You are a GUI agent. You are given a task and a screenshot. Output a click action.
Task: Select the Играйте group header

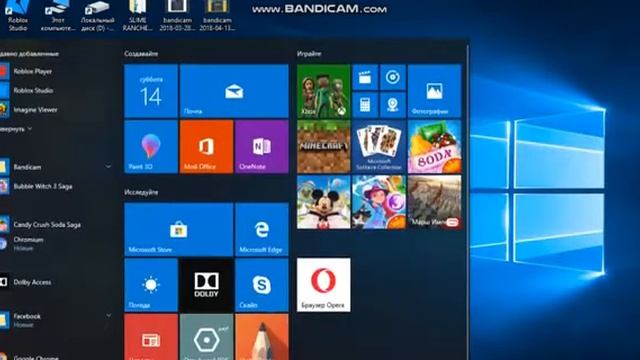(x=309, y=53)
